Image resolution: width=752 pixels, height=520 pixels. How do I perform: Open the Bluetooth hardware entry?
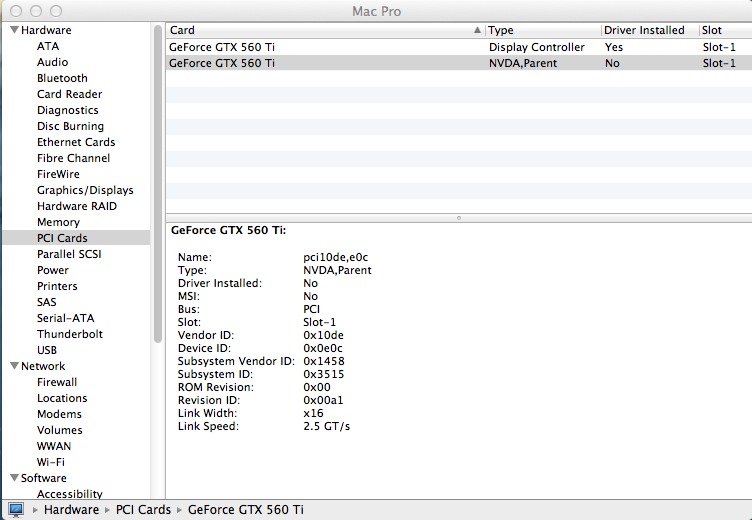coord(62,78)
